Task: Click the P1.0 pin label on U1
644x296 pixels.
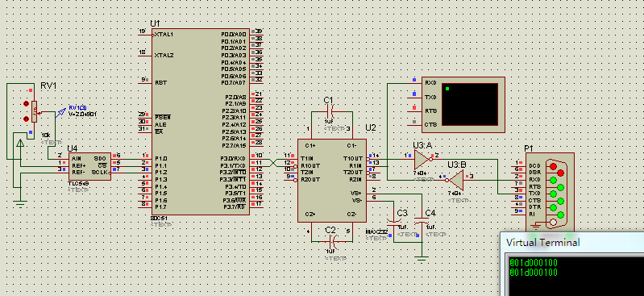Action: (x=160, y=158)
